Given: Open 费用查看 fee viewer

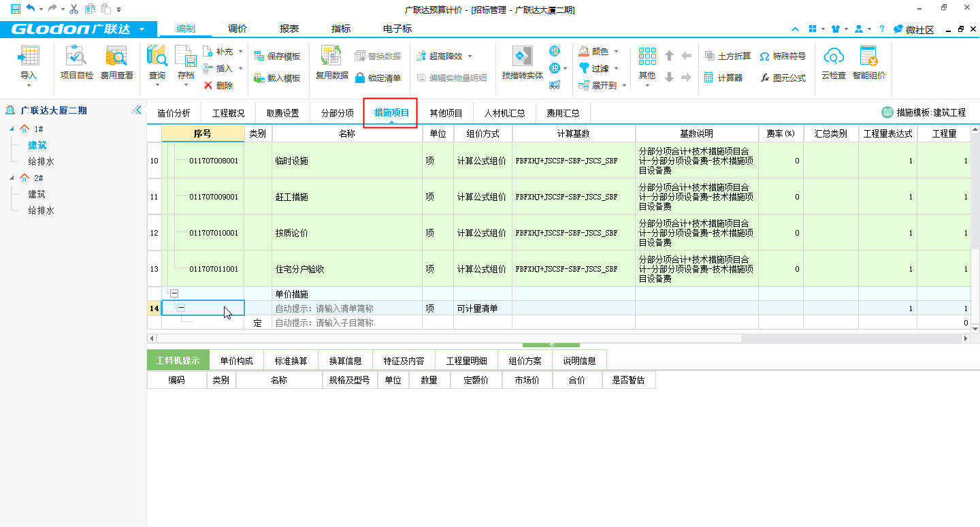Looking at the screenshot, I should point(117,63).
